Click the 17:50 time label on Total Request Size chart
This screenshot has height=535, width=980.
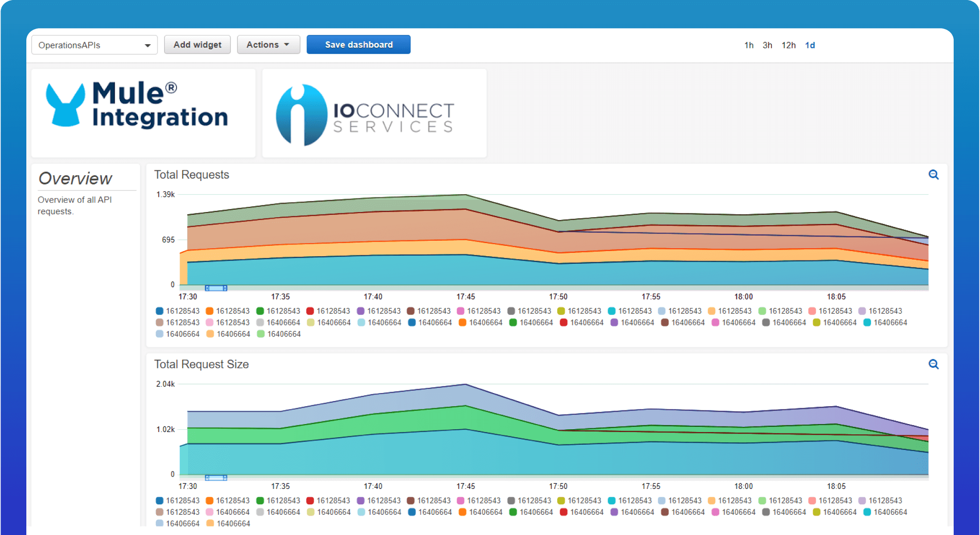point(558,486)
